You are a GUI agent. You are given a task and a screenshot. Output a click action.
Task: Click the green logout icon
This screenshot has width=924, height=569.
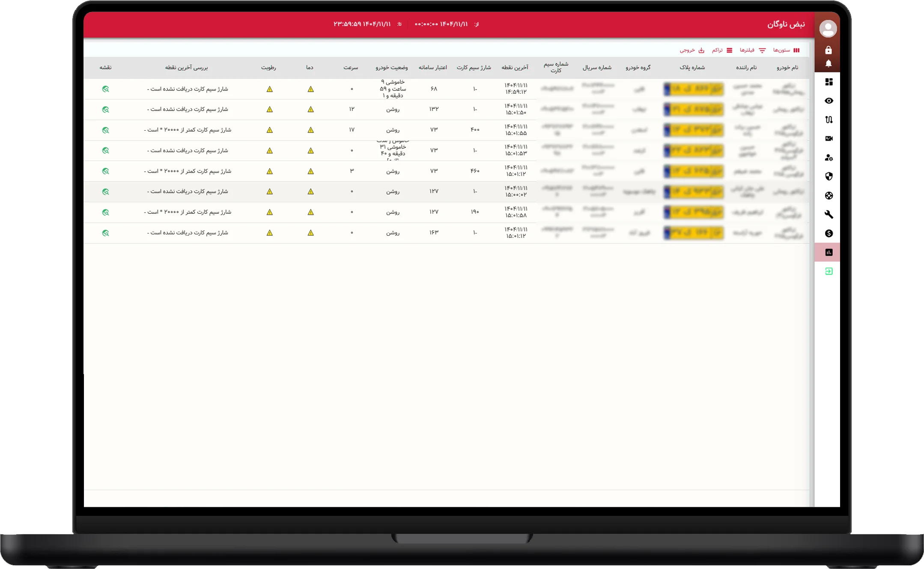click(x=829, y=271)
